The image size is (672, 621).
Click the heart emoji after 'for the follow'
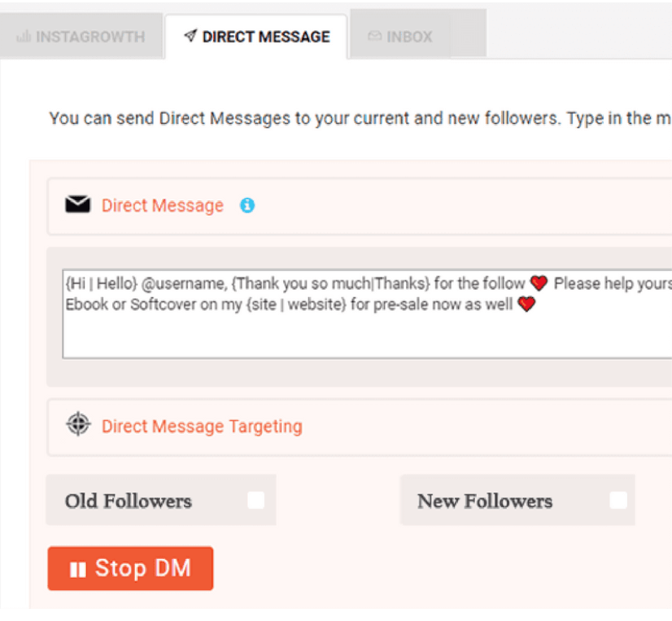click(x=539, y=283)
